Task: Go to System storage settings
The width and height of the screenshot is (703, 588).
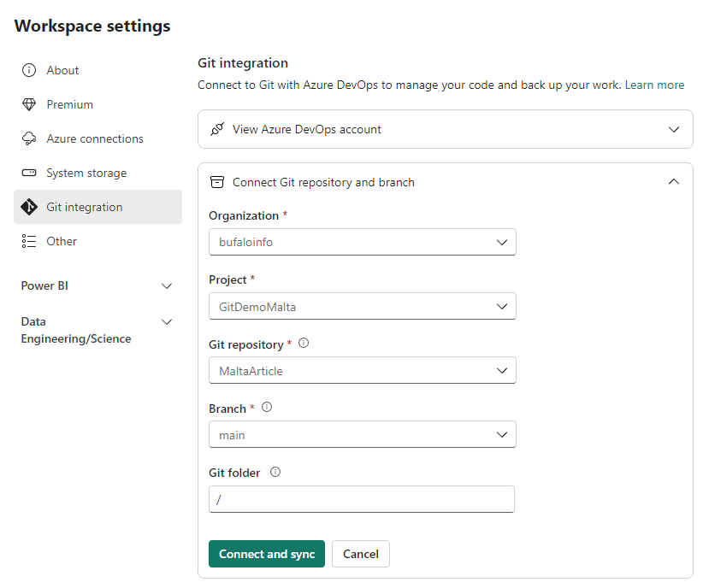Action: click(x=97, y=173)
